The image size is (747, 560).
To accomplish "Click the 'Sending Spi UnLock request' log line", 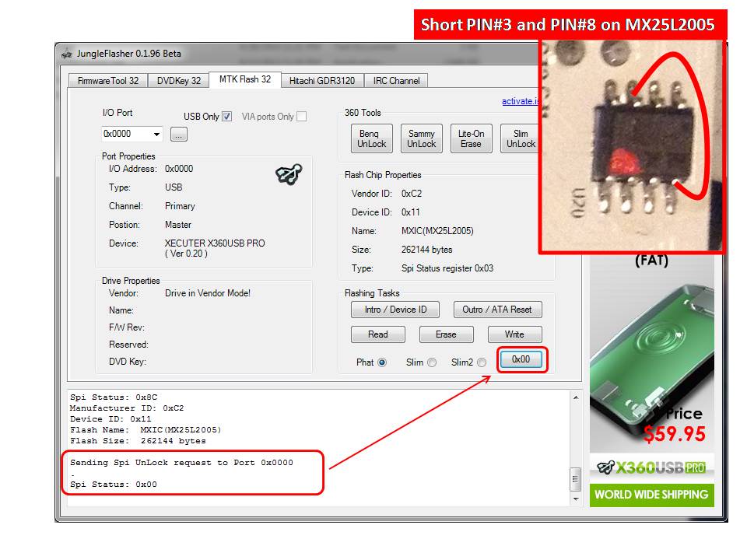I will 181,463.
